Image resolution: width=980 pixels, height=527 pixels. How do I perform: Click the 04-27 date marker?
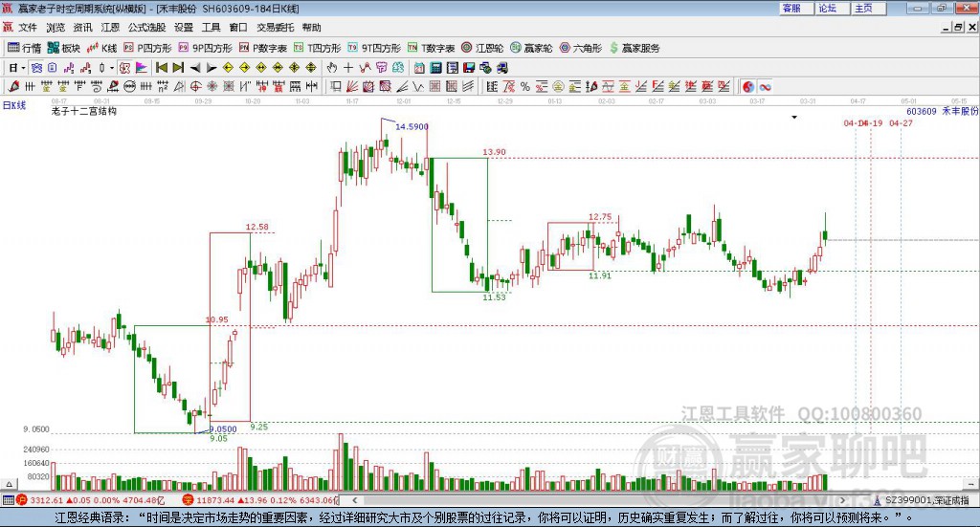901,123
